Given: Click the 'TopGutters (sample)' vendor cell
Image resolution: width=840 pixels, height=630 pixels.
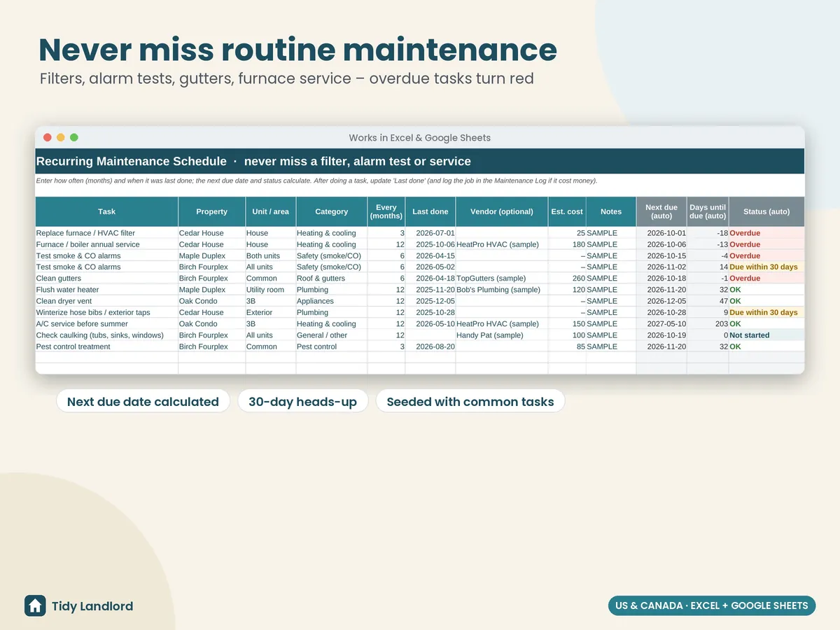Looking at the screenshot, I should [502, 279].
